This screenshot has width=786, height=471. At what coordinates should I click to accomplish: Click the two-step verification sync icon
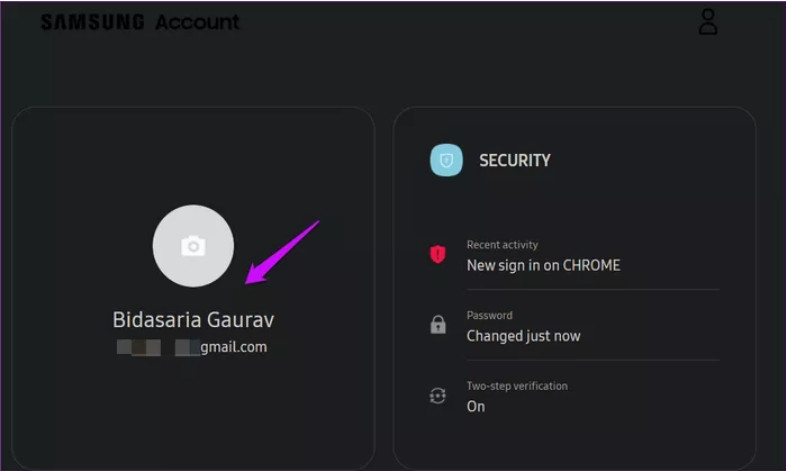(x=437, y=396)
